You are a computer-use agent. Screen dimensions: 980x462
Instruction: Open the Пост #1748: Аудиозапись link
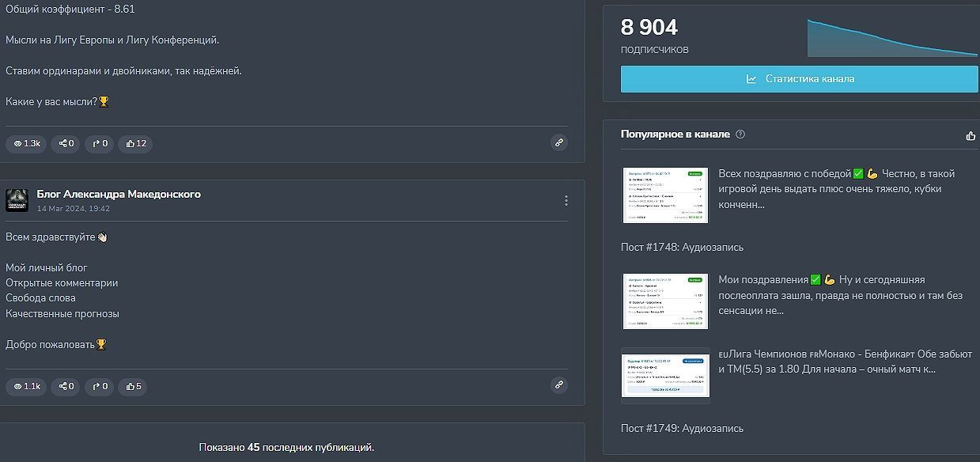pos(682,247)
